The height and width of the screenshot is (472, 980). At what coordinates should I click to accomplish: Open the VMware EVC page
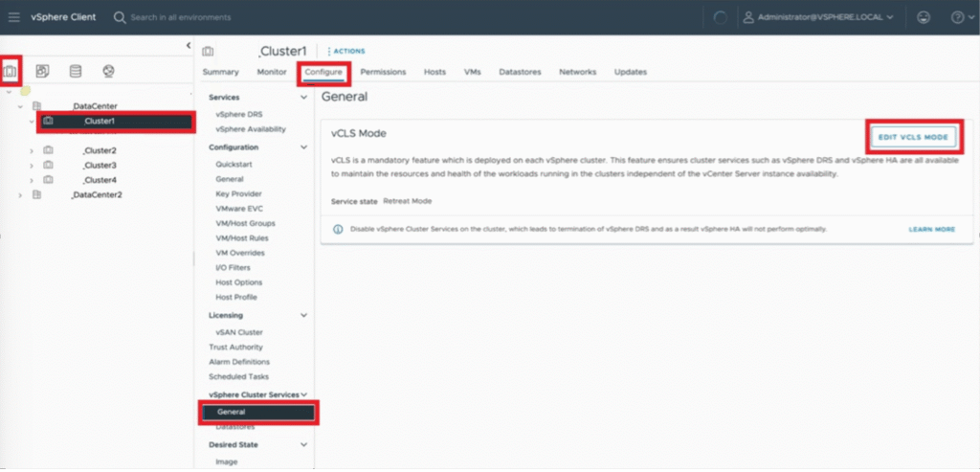(237, 209)
